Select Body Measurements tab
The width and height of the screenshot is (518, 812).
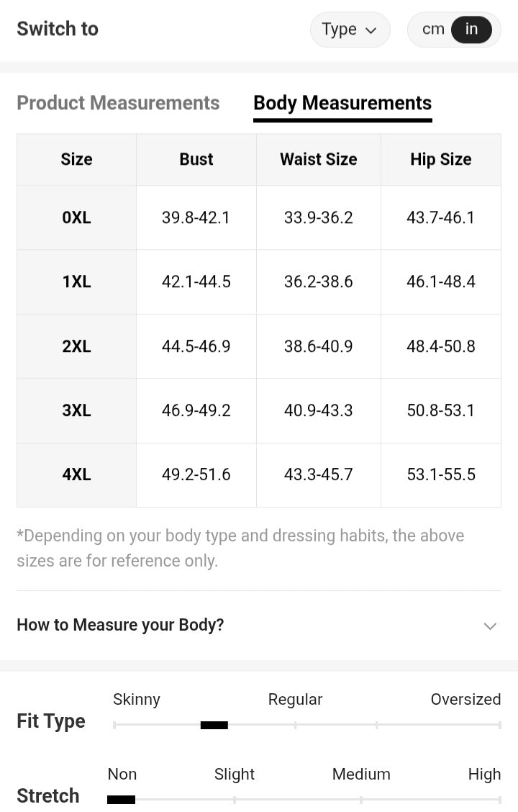pos(342,103)
